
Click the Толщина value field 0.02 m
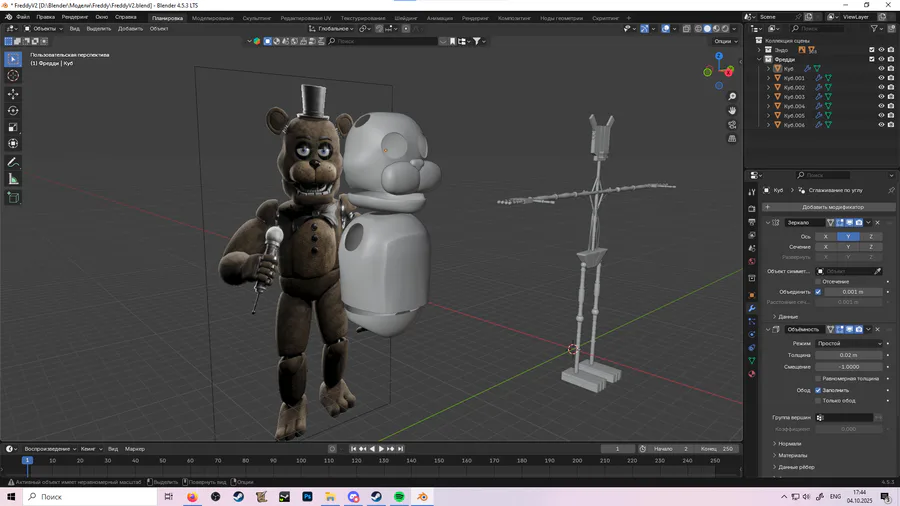tap(848, 355)
